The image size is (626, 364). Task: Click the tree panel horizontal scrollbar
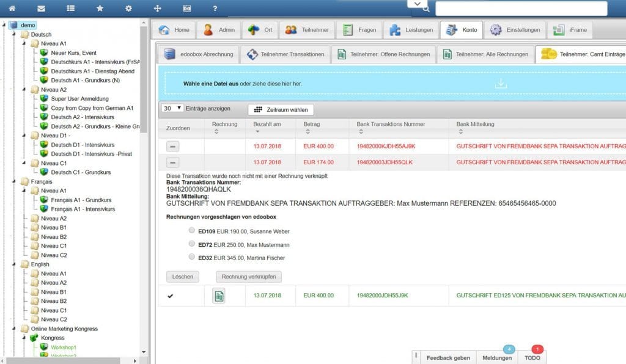pos(63,360)
